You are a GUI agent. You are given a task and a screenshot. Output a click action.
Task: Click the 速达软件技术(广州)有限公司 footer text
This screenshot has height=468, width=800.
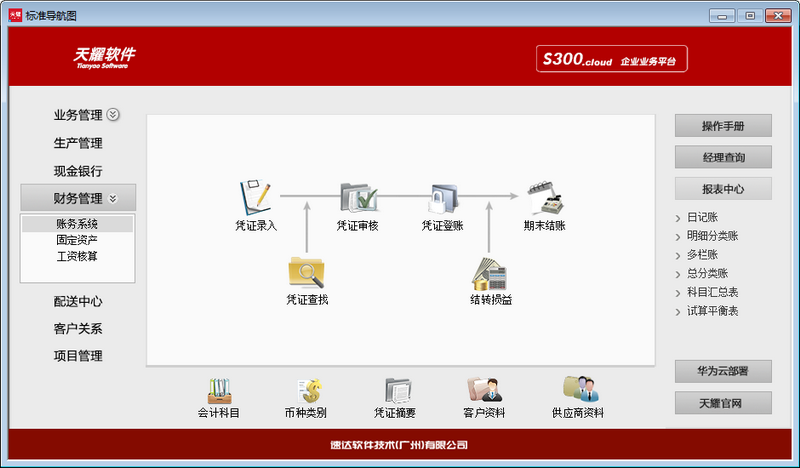point(399,445)
